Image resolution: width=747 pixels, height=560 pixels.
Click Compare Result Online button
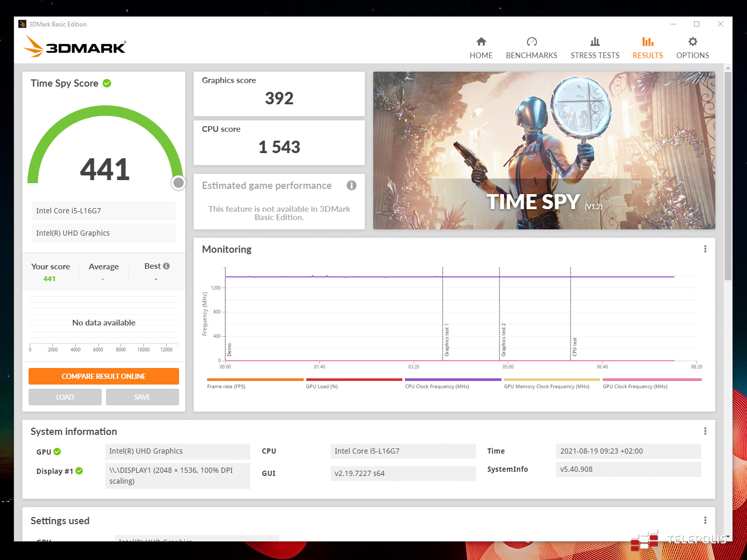tap(104, 376)
